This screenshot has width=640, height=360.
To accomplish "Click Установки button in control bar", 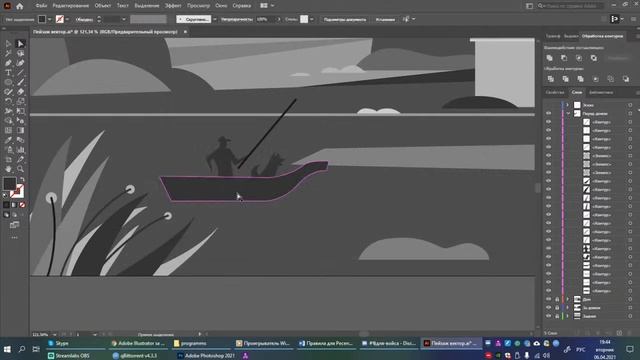I will (x=385, y=19).
